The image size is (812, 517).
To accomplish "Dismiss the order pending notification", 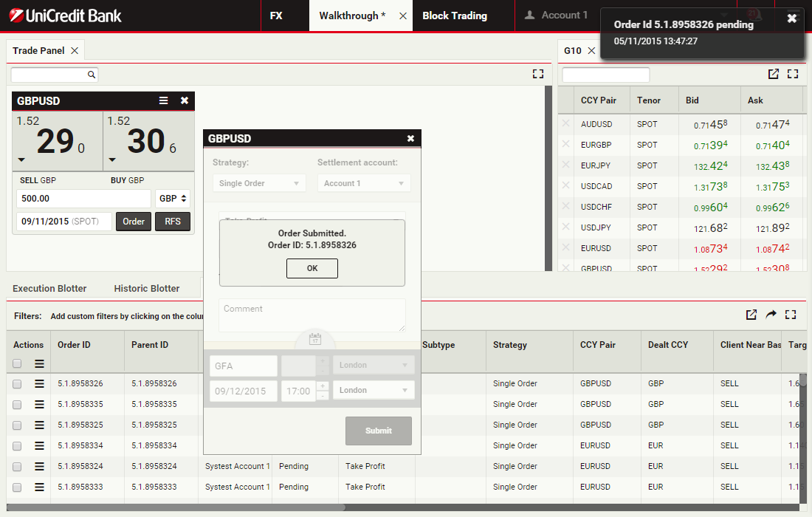I will pos(791,19).
